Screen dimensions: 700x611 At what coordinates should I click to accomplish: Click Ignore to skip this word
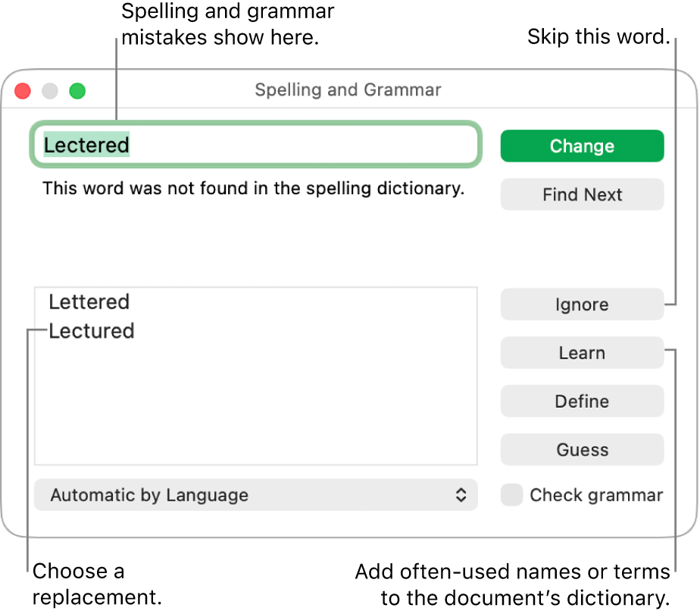coord(582,304)
